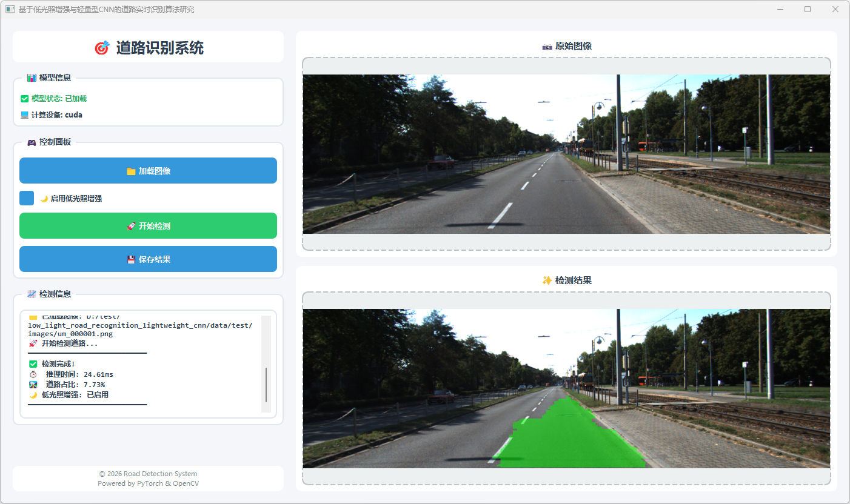Toggle the 启用低光照增强 checkbox
Screen dimensions: 850x504
[27, 198]
